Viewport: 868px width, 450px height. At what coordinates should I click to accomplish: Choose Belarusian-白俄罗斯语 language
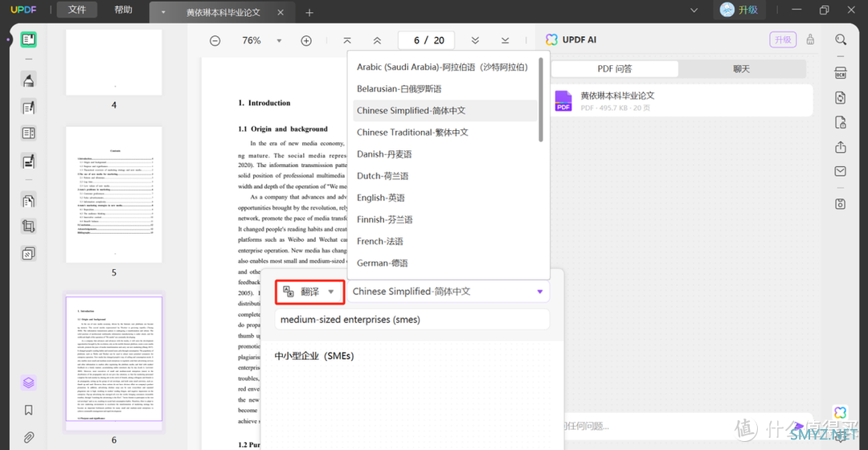(444, 88)
